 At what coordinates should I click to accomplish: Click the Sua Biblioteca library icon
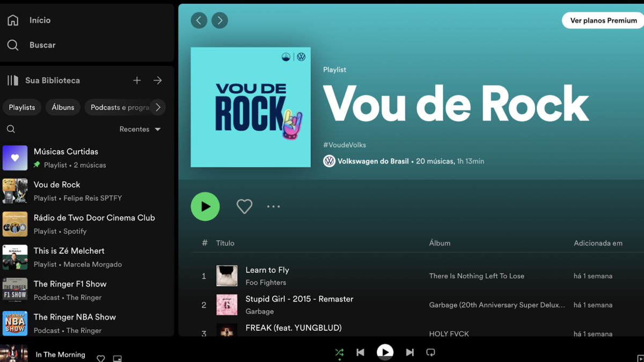13,80
